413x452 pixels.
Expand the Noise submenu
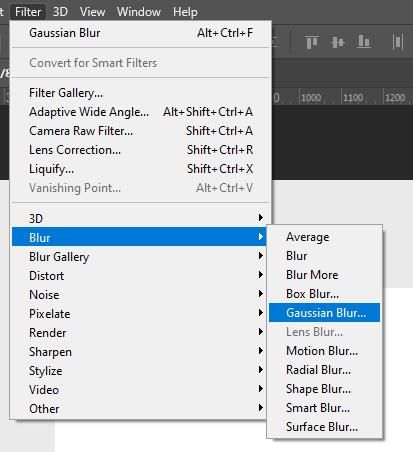pos(139,294)
